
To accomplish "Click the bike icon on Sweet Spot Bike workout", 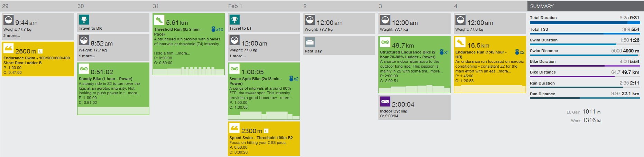I will [x=234, y=69].
